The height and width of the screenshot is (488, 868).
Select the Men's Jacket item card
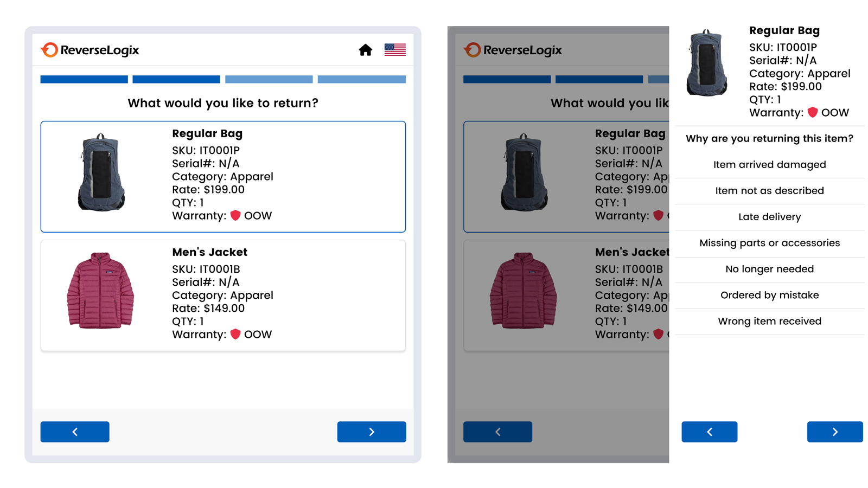point(222,294)
